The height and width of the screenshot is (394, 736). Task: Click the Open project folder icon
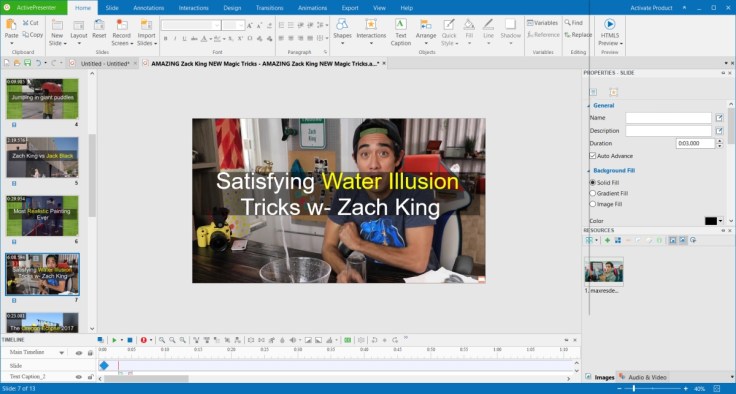(x=17, y=63)
